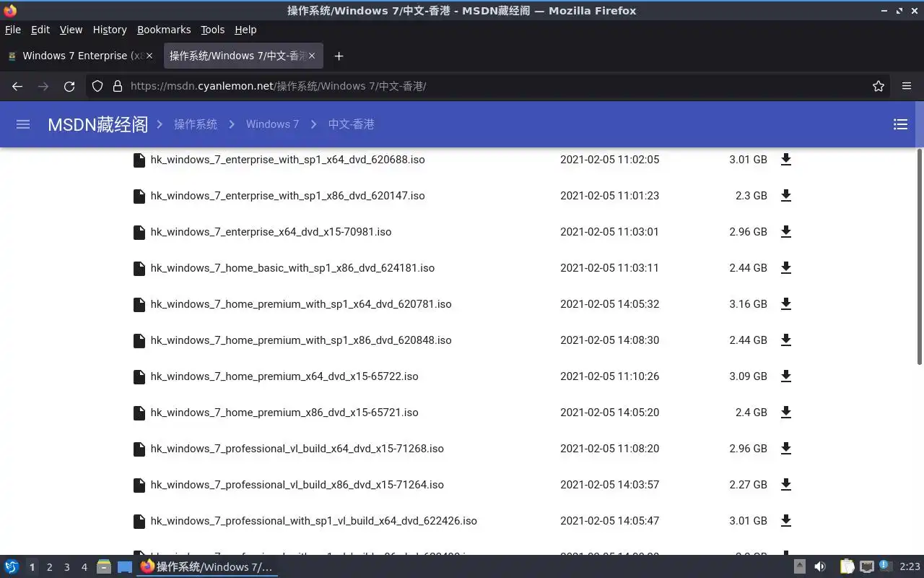
Task: Click the page vertical scrollbar thumb
Action: [920, 257]
